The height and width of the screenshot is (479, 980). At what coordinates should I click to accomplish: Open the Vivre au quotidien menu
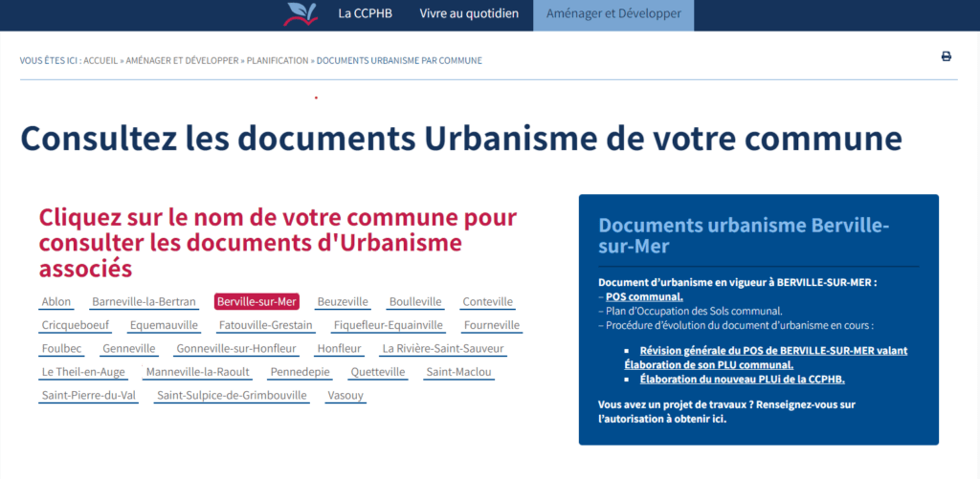pyautogui.click(x=469, y=13)
